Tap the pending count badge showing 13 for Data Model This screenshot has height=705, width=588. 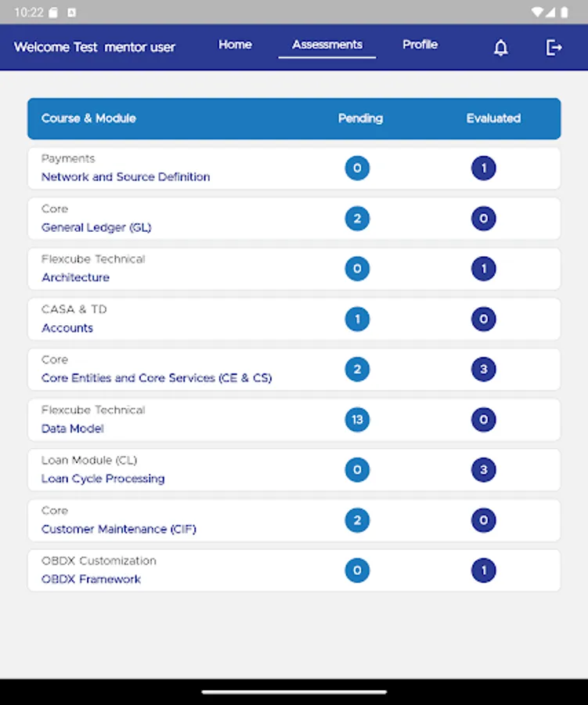pyautogui.click(x=357, y=420)
